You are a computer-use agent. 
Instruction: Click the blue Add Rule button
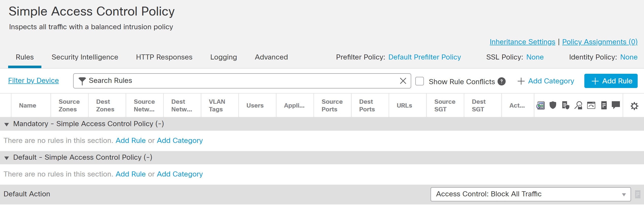pos(611,81)
